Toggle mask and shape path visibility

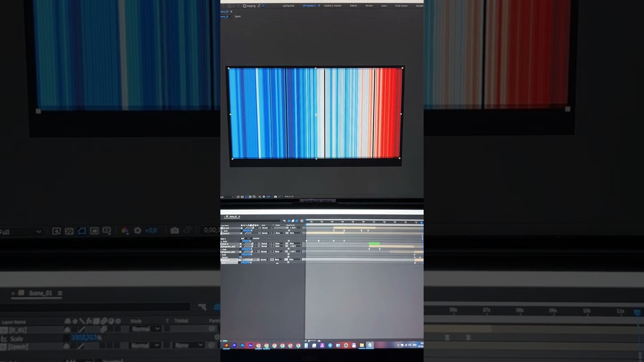pyautogui.click(x=246, y=197)
